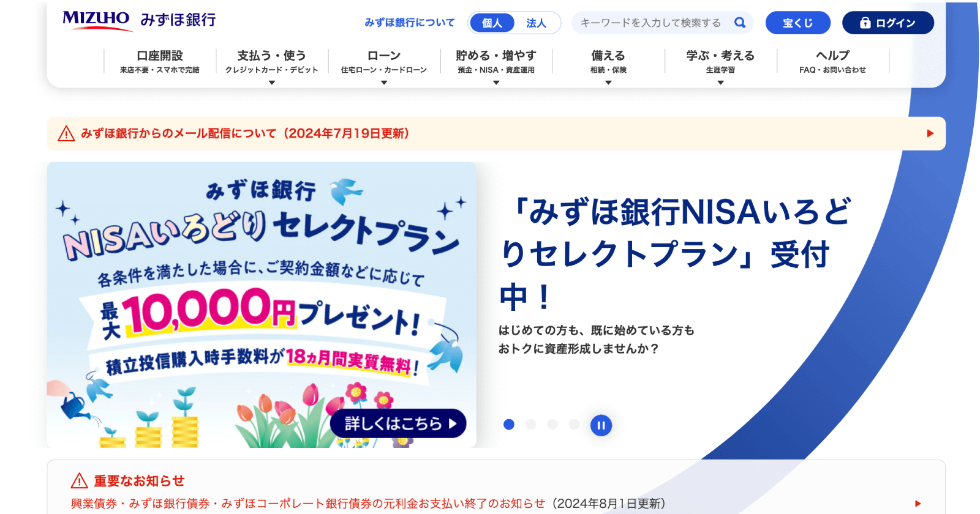This screenshot has width=980, height=514.
Task: Open みずほ銀行からのメール配信について notice
Action: [496, 133]
